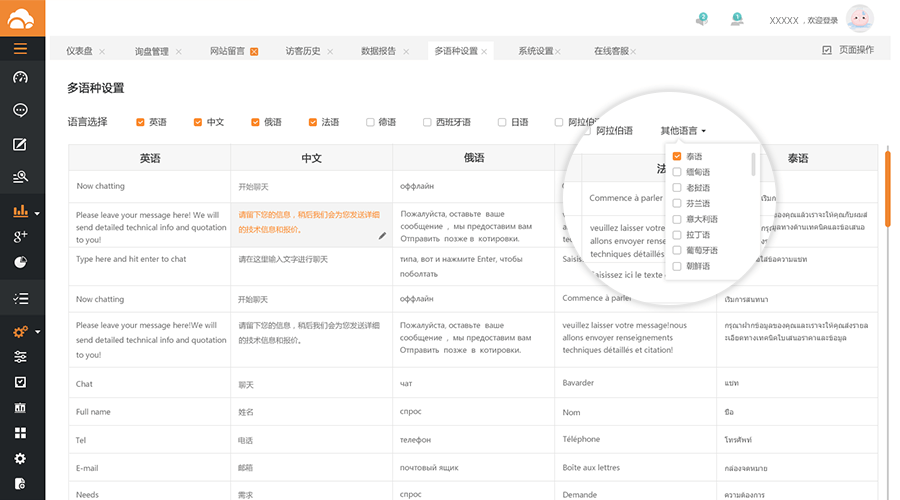Check 老挝语 in the other-languages list
The image size is (900, 500).
677,188
